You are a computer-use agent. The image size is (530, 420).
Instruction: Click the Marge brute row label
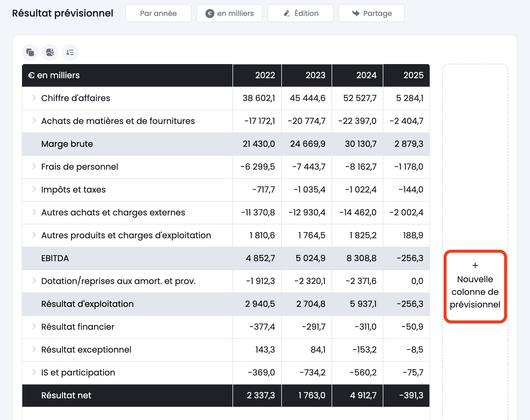coord(67,144)
